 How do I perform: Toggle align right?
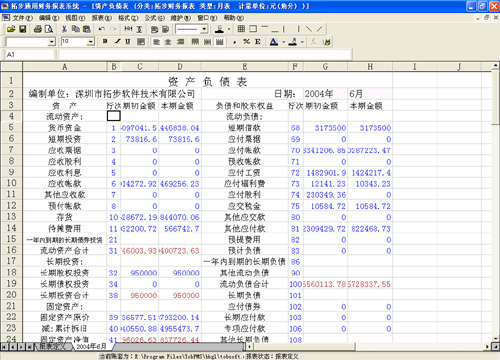pos(180,42)
